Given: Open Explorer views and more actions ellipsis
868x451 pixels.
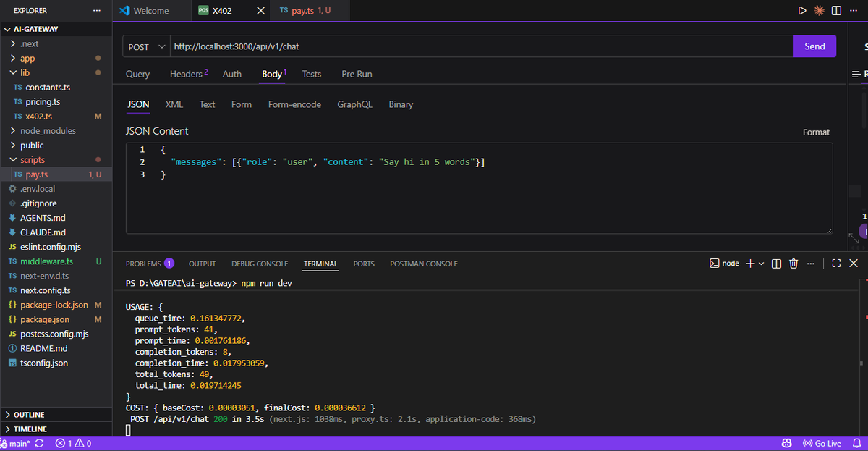Looking at the screenshot, I should (x=97, y=11).
